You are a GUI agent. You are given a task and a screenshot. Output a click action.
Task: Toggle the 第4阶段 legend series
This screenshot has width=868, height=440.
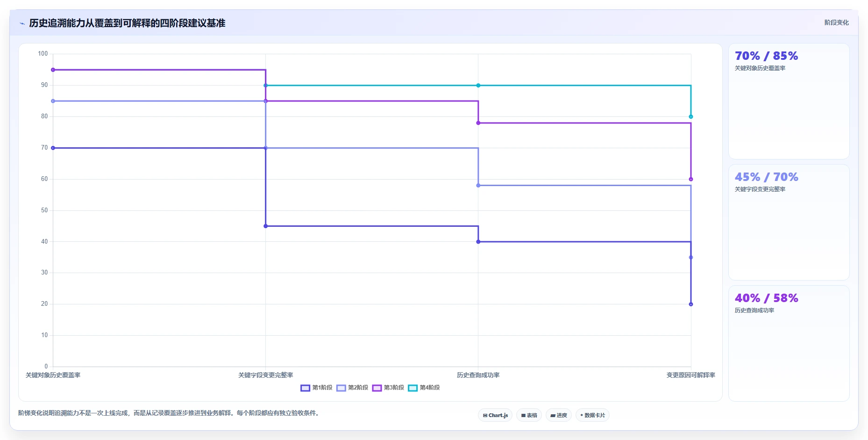(424, 388)
